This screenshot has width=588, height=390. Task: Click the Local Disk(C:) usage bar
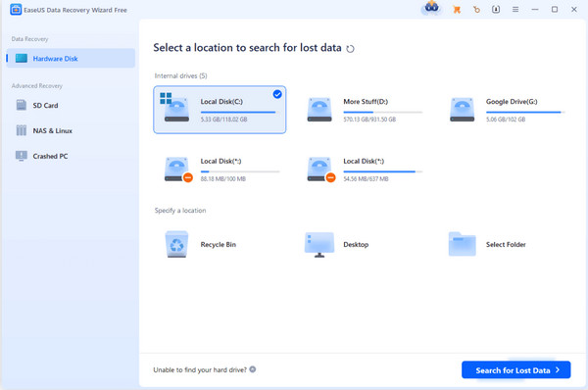point(240,112)
